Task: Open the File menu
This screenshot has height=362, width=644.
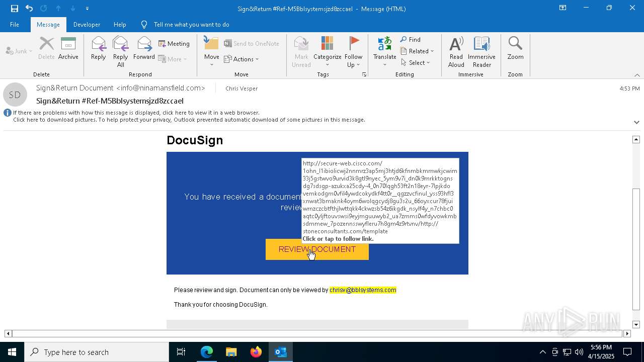Action: click(15, 24)
